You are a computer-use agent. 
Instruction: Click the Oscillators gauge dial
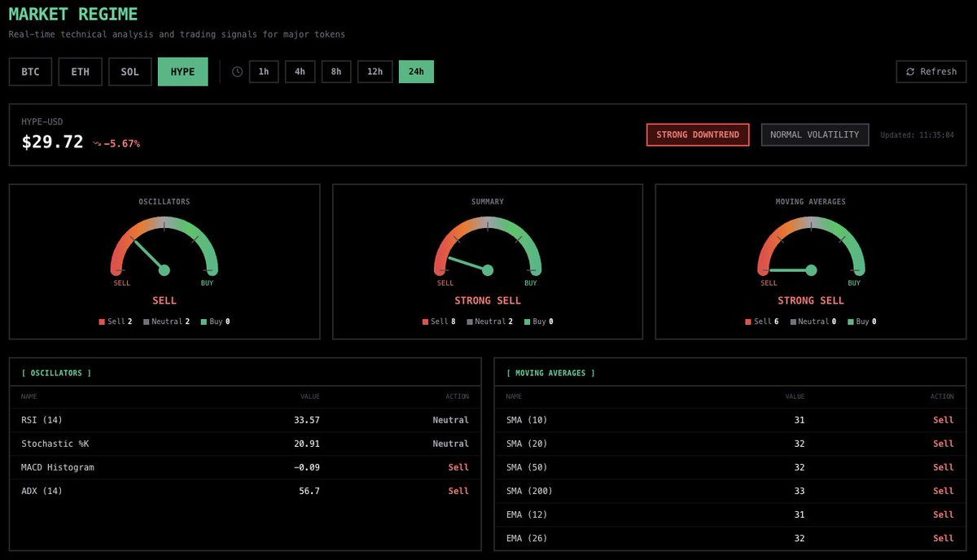(164, 246)
